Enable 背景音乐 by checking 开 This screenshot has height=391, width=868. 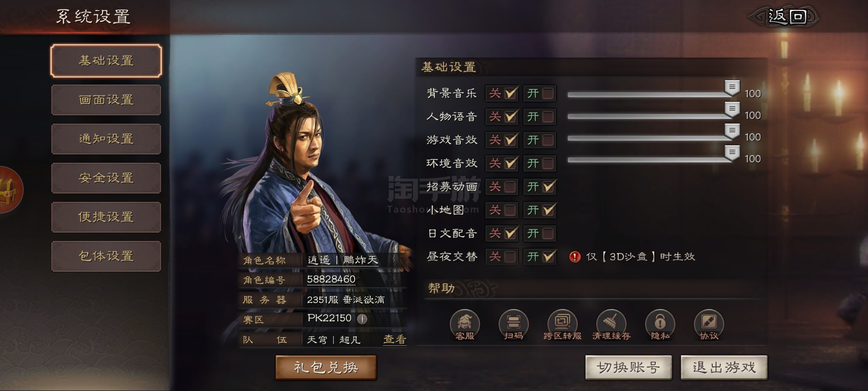coord(540,93)
